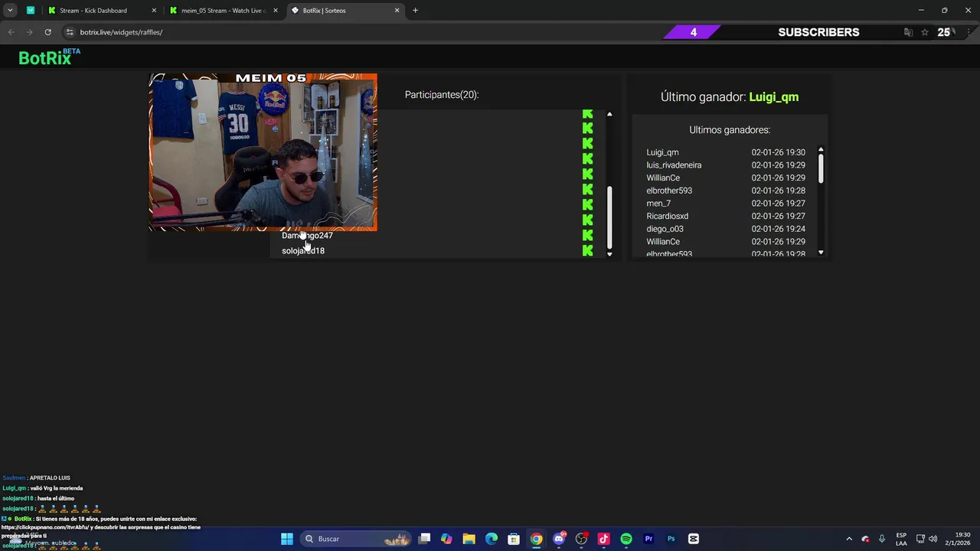The height and width of the screenshot is (551, 980).
Task: Go forward in browser history
Action: [x=29, y=32]
